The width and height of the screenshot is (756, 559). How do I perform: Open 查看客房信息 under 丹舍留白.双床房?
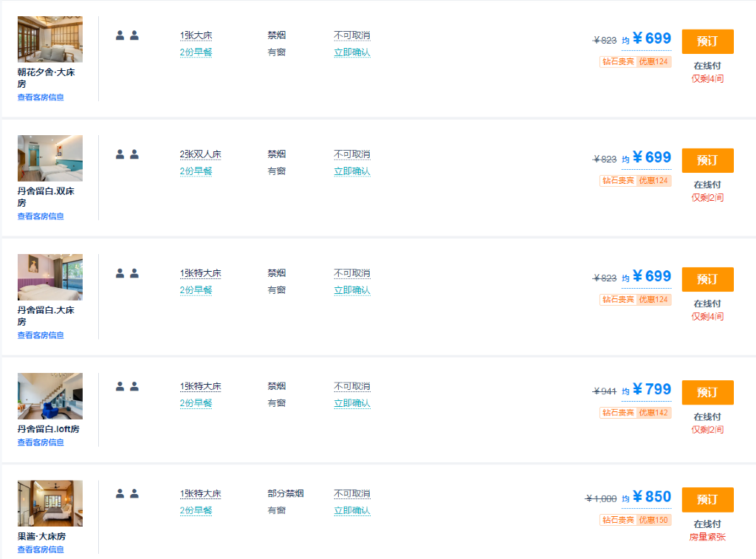click(41, 216)
